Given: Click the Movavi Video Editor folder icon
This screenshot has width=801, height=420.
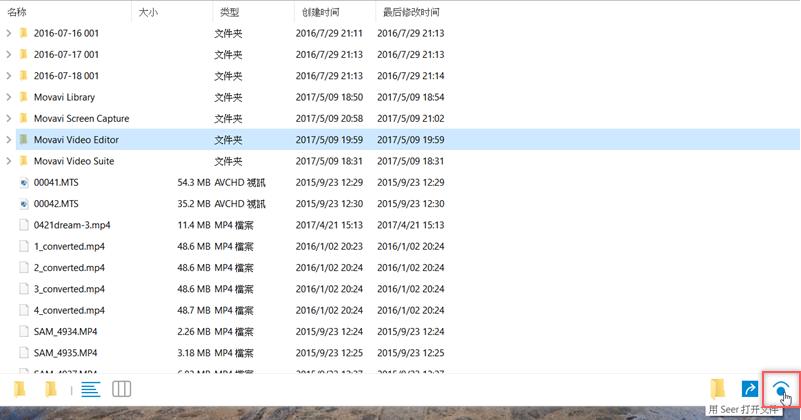Looking at the screenshot, I should click(x=23, y=139).
